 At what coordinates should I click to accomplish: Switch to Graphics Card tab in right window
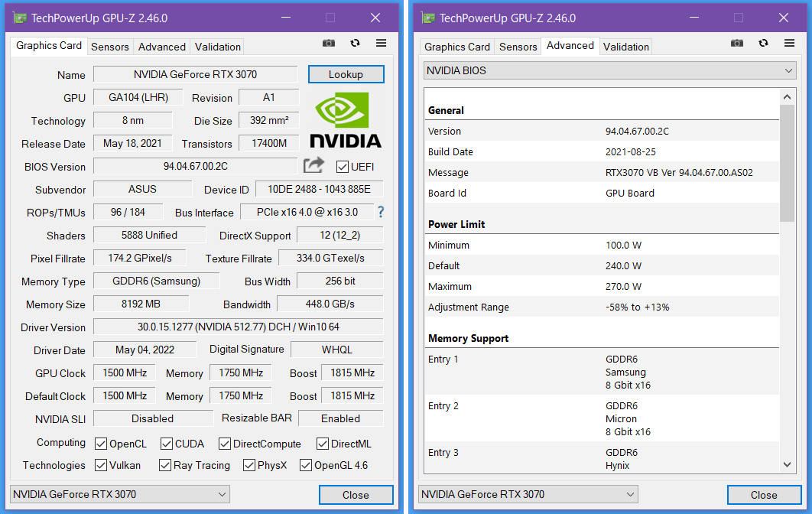tap(456, 47)
